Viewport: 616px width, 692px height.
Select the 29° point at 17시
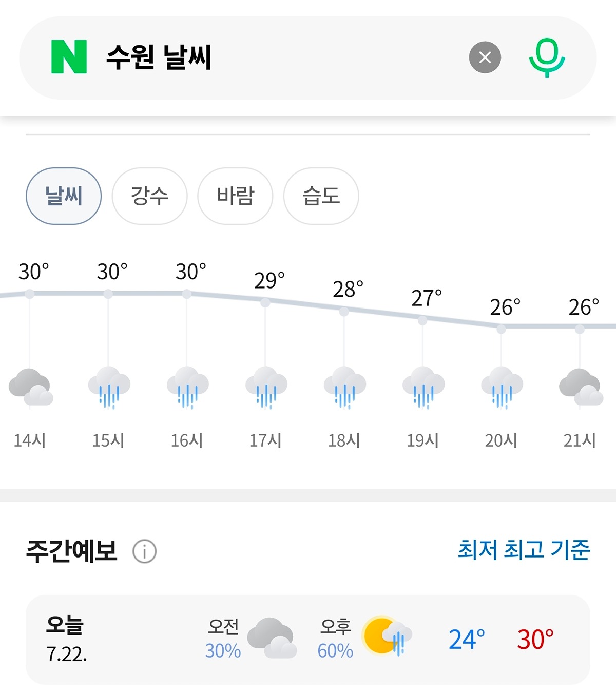(265, 303)
